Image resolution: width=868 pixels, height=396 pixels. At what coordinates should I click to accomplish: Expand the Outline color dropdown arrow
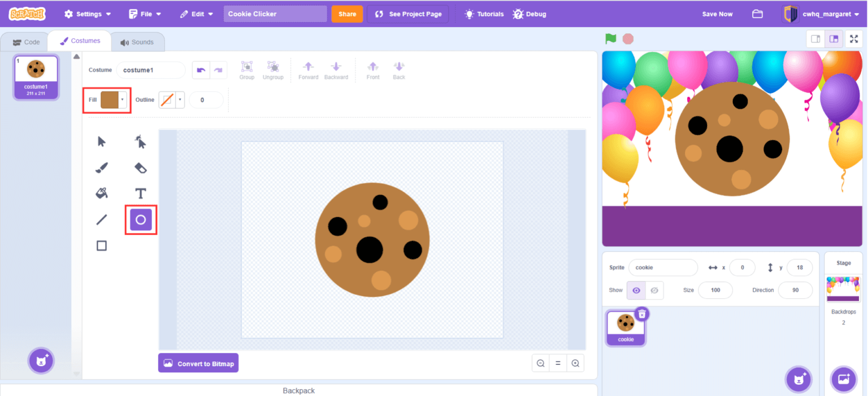point(180,100)
